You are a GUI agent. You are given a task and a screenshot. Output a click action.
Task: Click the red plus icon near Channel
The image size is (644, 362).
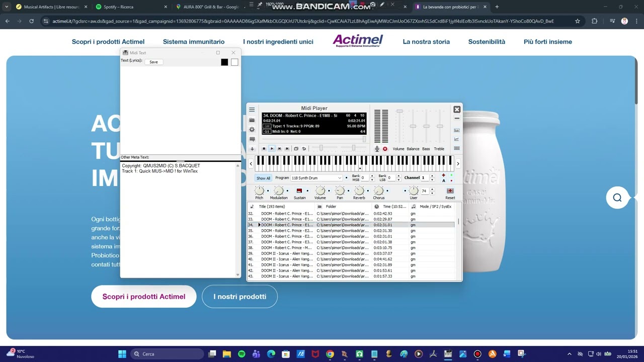pyautogui.click(x=443, y=175)
